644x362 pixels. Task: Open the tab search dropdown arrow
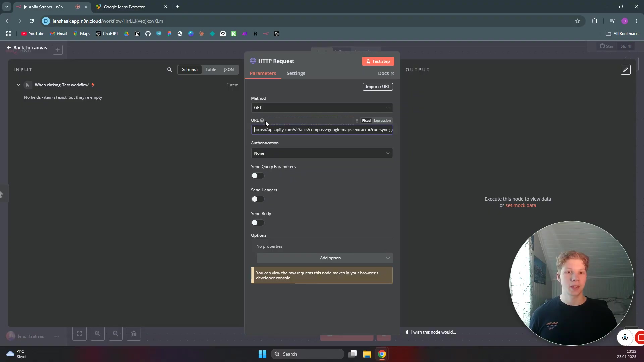tap(6, 7)
